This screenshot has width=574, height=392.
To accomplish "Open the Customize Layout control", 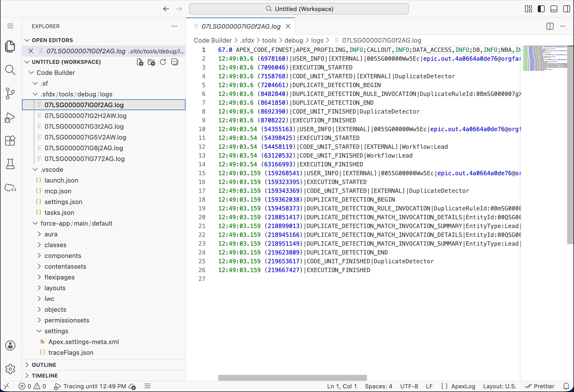I will (x=528, y=9).
